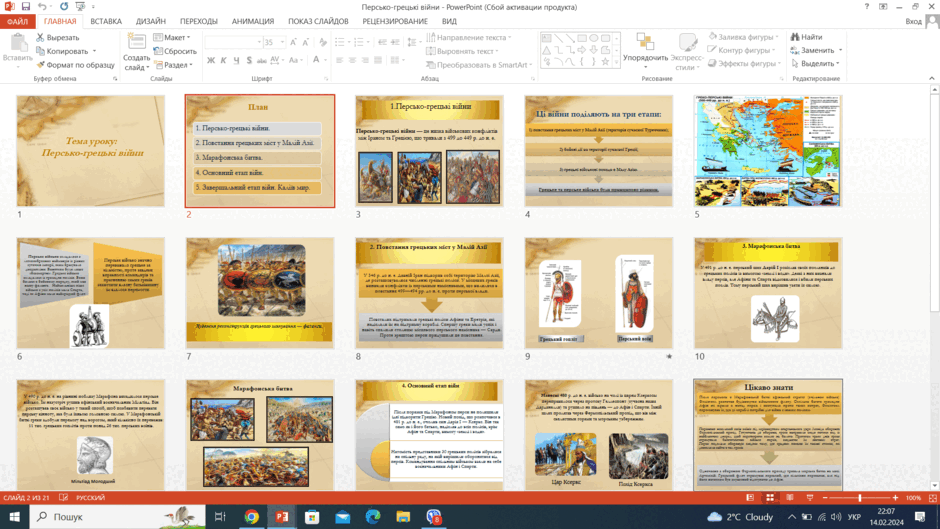Toggle underline Ч formatting

pyautogui.click(x=236, y=60)
